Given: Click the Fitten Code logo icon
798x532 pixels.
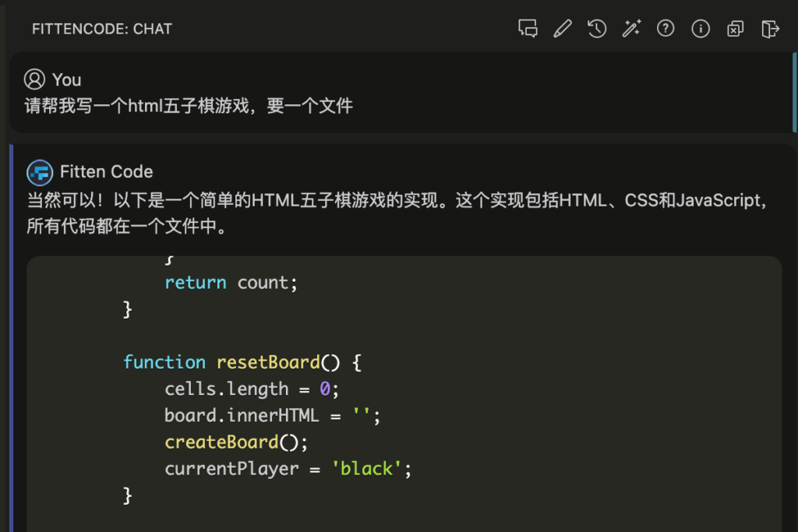Looking at the screenshot, I should coord(39,172).
